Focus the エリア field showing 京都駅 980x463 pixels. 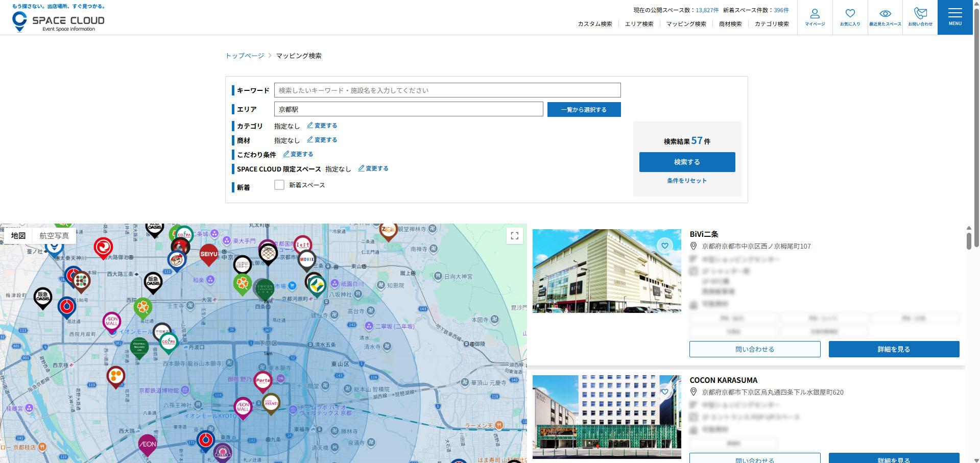409,109
